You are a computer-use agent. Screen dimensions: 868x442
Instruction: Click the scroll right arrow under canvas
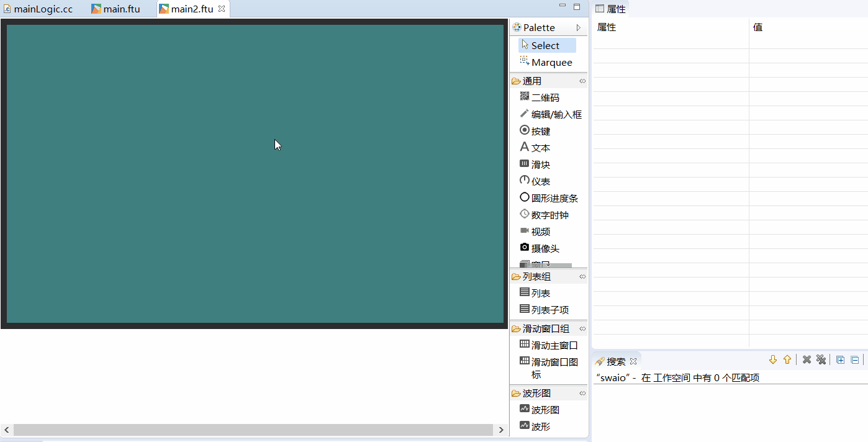501,430
